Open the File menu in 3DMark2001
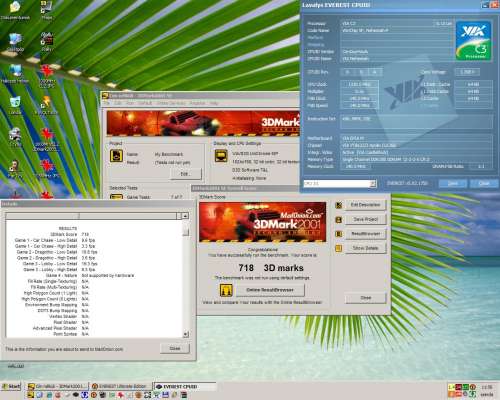Screen dimensions: 500x400 tap(106, 103)
